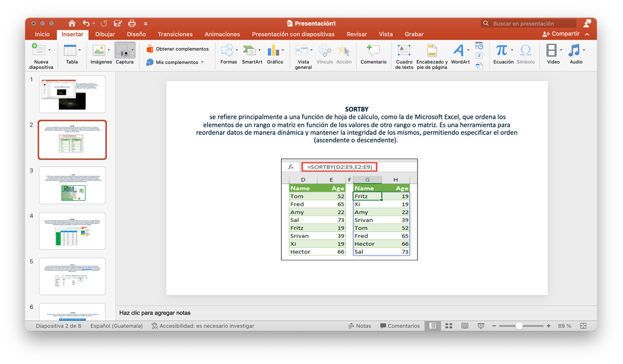Click the Audio music note icon
The image size is (623, 364).
(575, 51)
